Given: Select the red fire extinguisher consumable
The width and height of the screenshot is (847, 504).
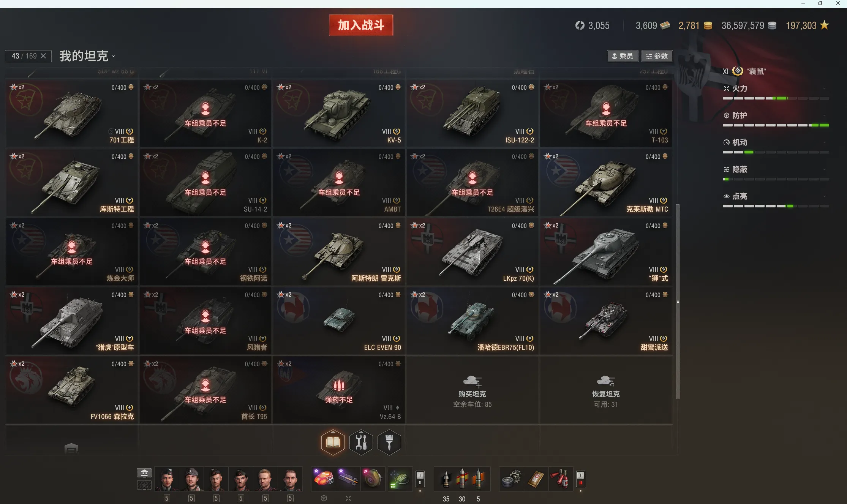Looking at the screenshot, I should coord(560,479).
